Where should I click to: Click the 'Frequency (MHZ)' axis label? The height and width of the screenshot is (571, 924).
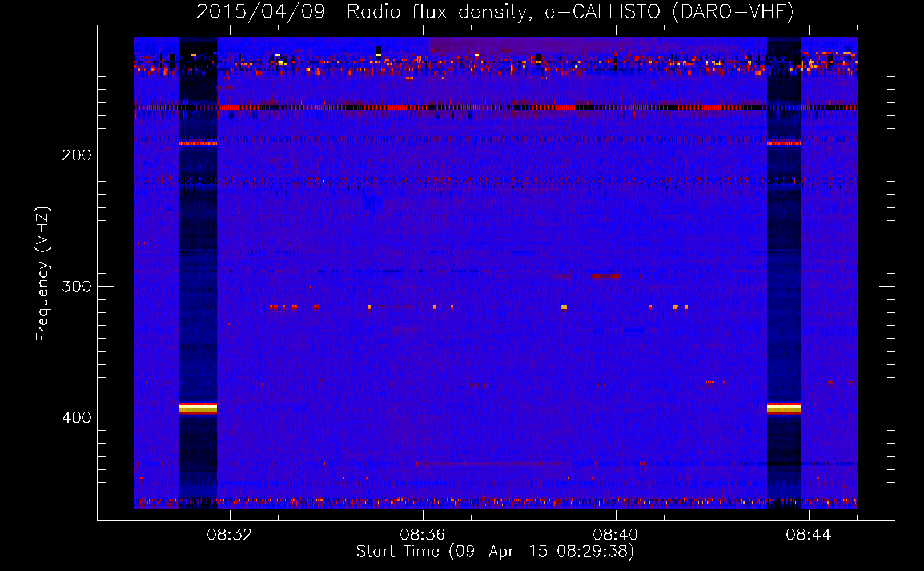click(x=42, y=274)
